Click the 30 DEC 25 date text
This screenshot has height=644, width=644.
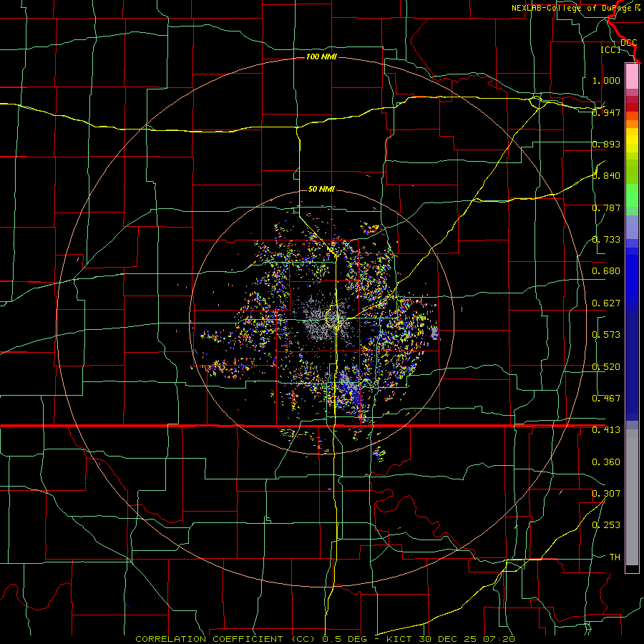point(448,639)
